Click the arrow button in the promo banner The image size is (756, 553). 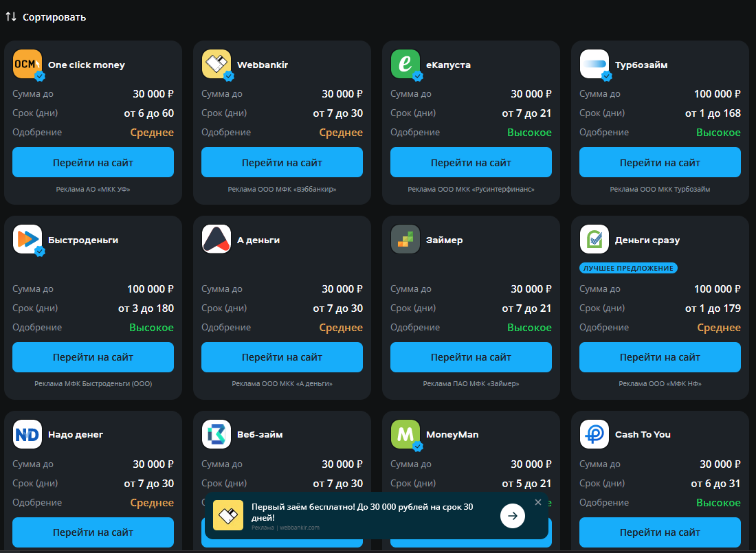513,516
